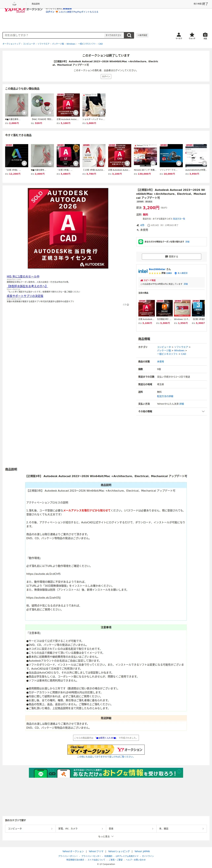Screen dimensions: 212x868
Task: Open the すべてのカテゴリ category dropdown
Action: click(x=114, y=35)
